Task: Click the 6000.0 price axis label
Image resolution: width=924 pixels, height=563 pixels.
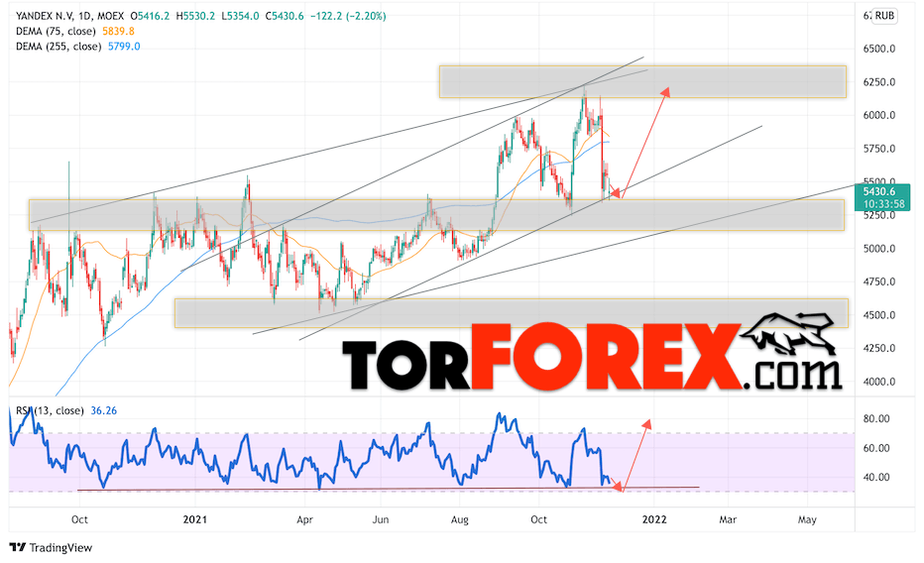Action: click(x=879, y=115)
